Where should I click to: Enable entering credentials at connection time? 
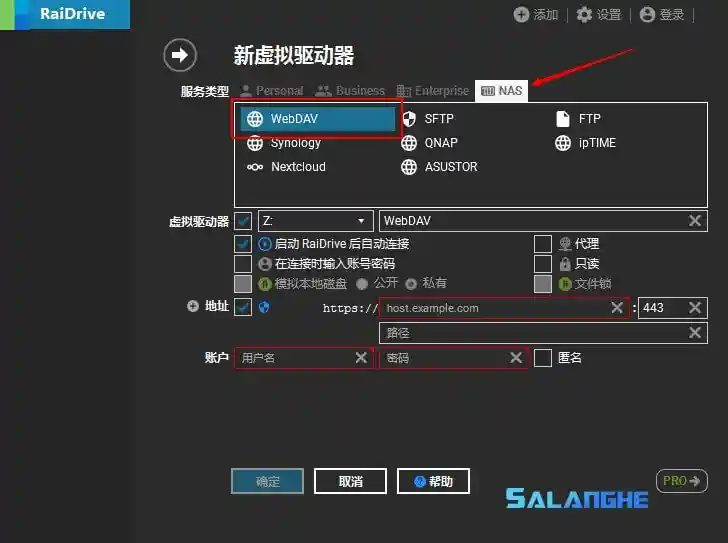tap(243, 264)
